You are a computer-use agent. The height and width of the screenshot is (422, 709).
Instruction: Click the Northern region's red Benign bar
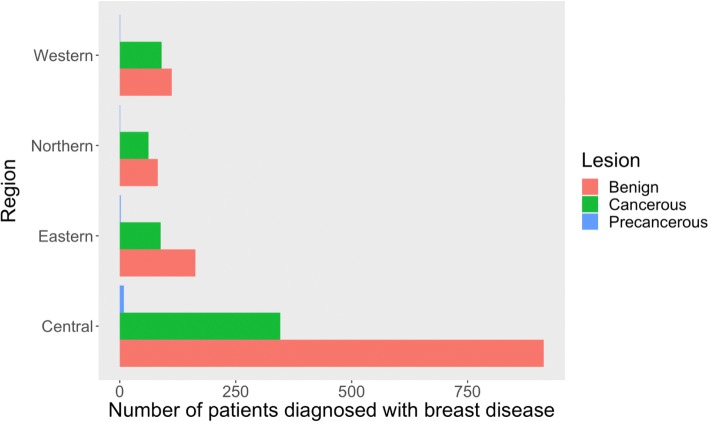tap(139, 172)
